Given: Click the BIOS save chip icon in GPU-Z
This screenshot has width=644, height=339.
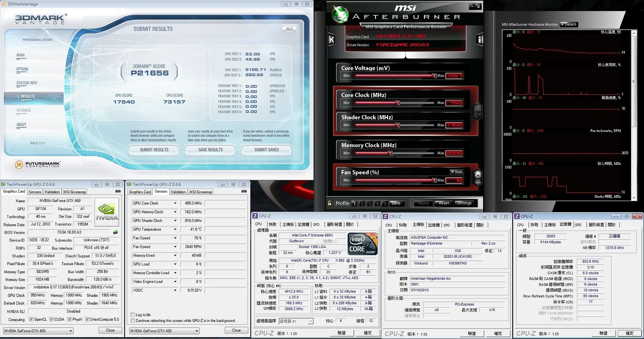Looking at the screenshot, I should (x=115, y=232).
